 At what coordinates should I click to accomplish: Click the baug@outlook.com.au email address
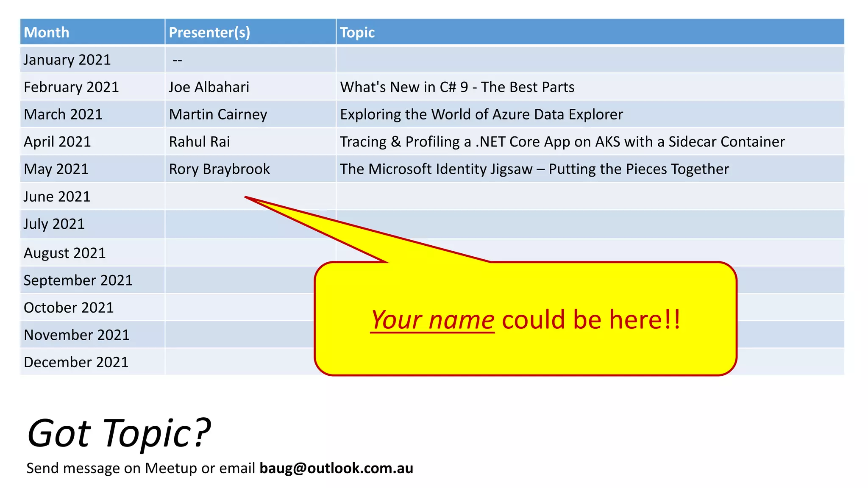336,468
